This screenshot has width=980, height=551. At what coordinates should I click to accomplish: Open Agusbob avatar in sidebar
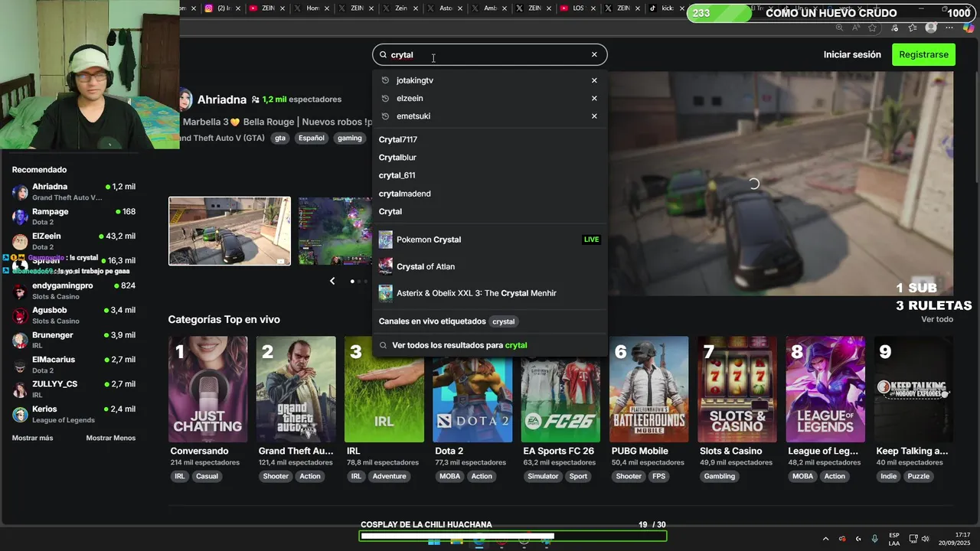[20, 315]
